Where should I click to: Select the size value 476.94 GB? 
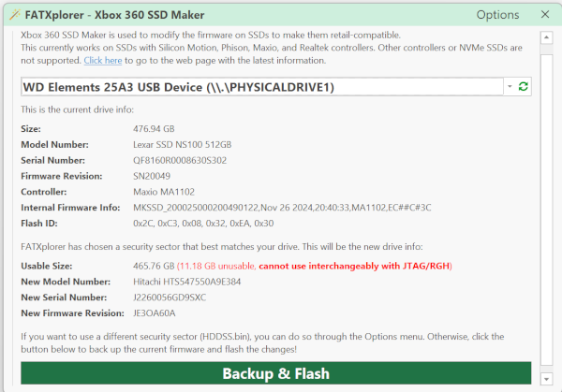154,129
